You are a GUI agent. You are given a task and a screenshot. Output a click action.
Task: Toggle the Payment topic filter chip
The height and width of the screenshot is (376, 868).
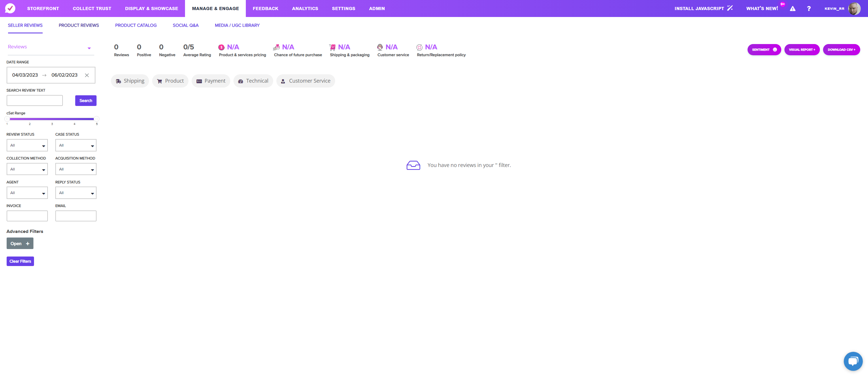211,81
